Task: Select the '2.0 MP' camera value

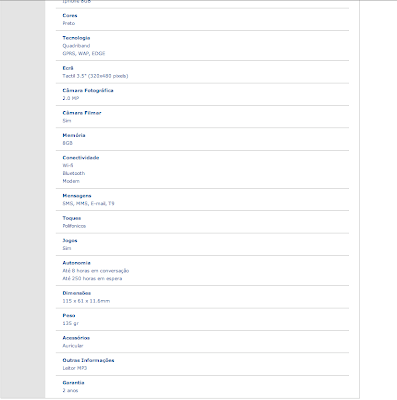Action: pos(71,98)
